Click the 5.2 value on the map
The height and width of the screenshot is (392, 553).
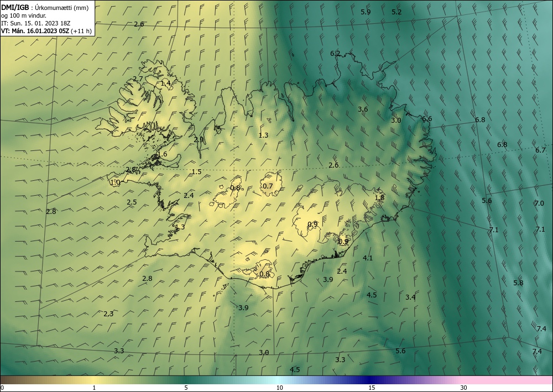[x=397, y=12]
